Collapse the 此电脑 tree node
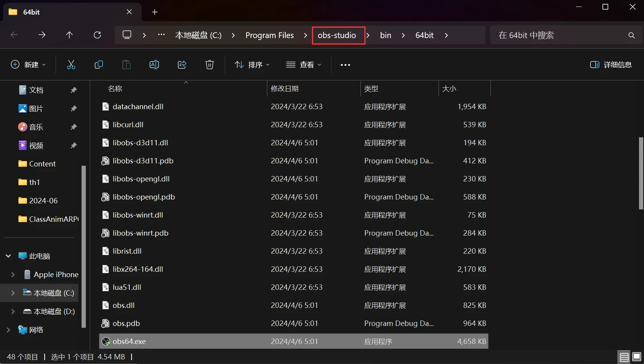The image size is (644, 364). tap(8, 256)
